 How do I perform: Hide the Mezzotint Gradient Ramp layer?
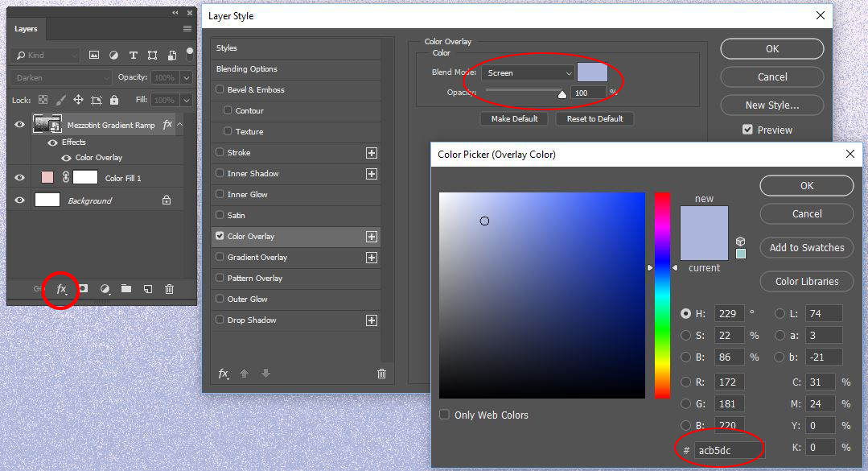pyautogui.click(x=20, y=125)
